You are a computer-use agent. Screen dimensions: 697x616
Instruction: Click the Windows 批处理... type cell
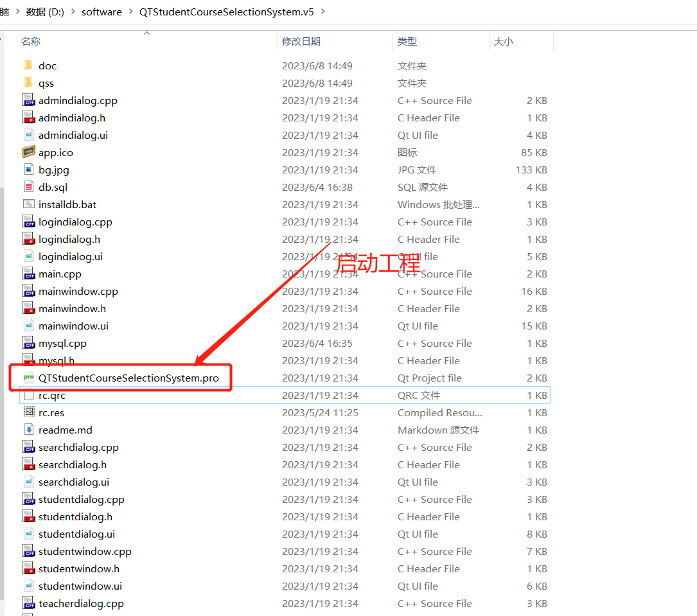pyautogui.click(x=438, y=204)
